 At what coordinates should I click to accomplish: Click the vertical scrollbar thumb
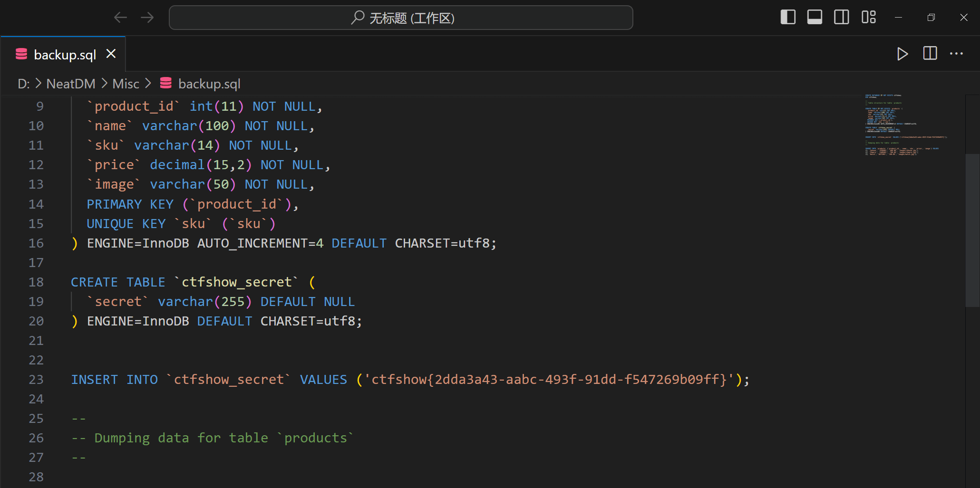(x=972, y=230)
